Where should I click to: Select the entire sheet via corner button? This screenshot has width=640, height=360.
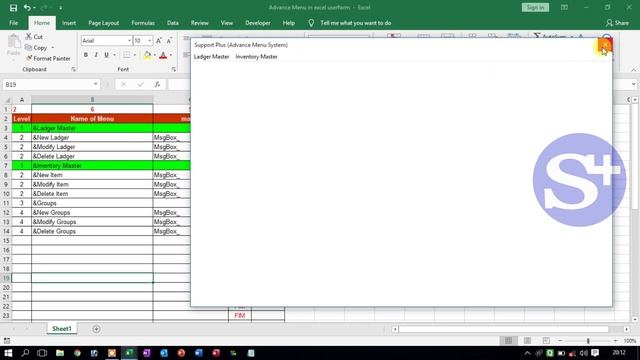pyautogui.click(x=7, y=100)
